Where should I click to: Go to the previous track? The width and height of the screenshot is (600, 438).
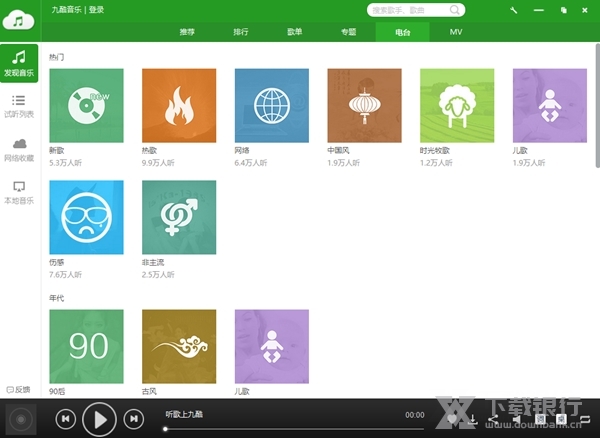[65, 418]
